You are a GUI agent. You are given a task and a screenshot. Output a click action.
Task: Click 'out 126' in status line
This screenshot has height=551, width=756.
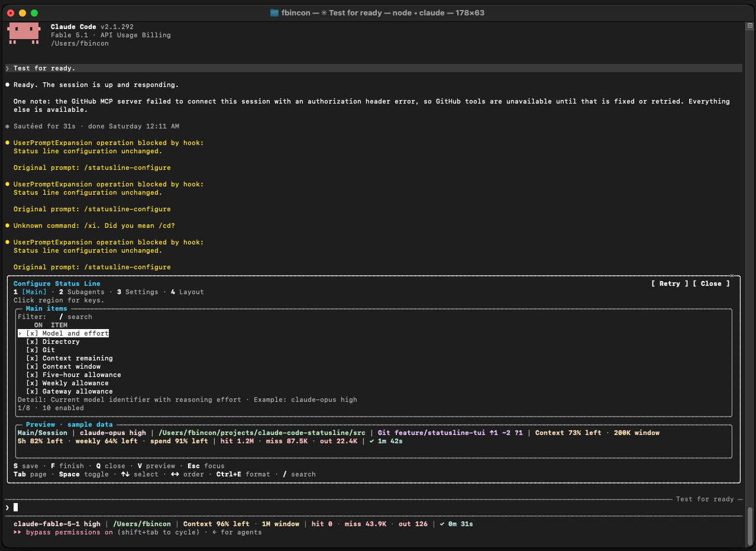(x=413, y=524)
